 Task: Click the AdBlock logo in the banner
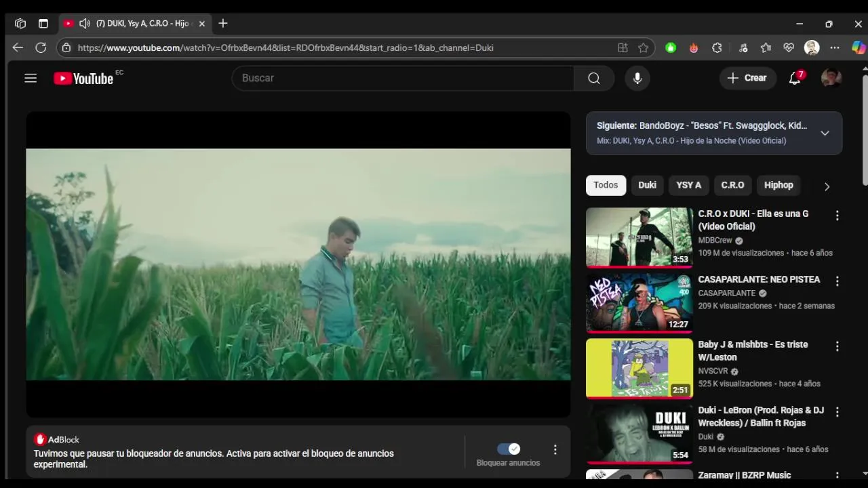56,439
